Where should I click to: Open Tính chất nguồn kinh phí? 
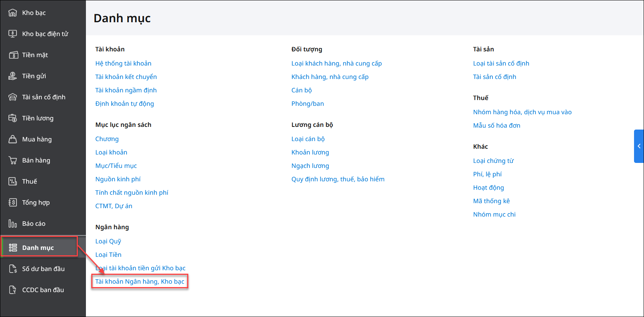click(x=132, y=192)
